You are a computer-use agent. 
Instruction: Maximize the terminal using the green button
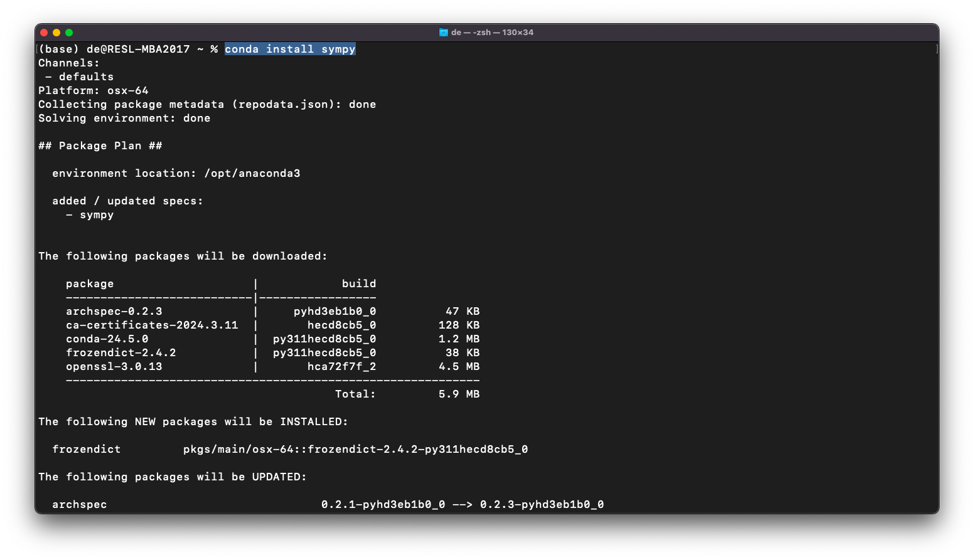click(x=69, y=33)
